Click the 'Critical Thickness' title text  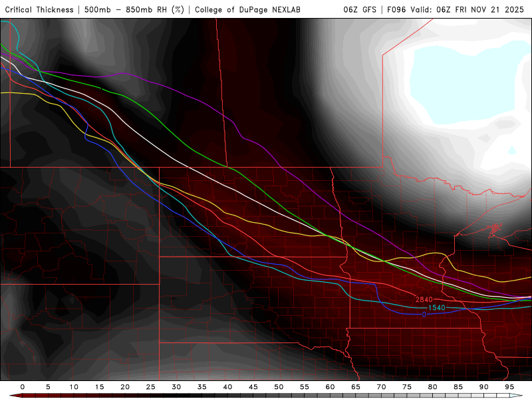pyautogui.click(x=39, y=10)
